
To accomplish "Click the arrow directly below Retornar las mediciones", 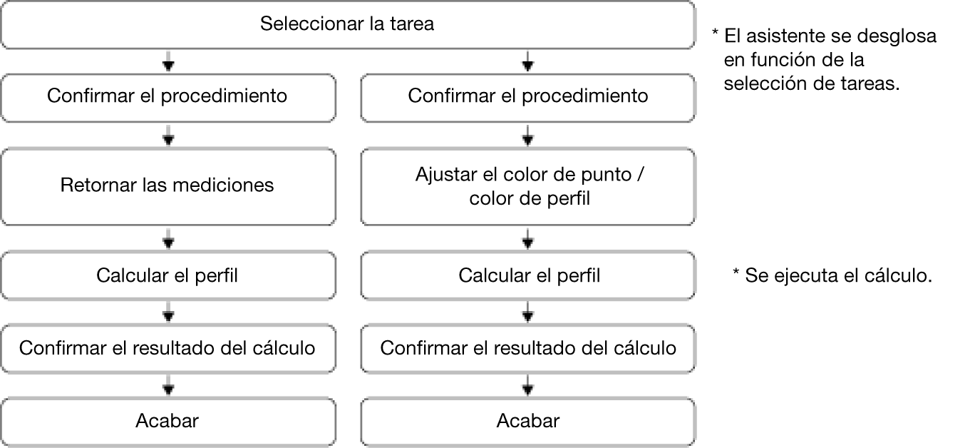I will pyautogui.click(x=167, y=238).
